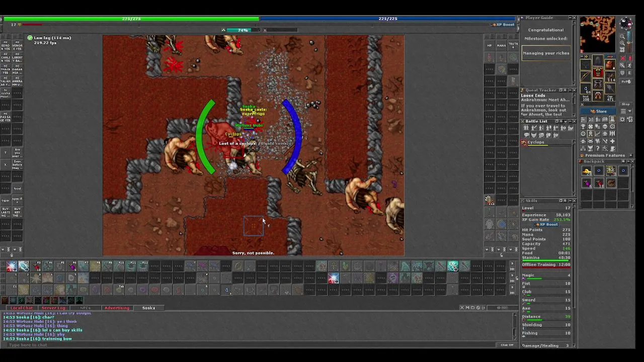Click the brown round item in Backpack

610,183
